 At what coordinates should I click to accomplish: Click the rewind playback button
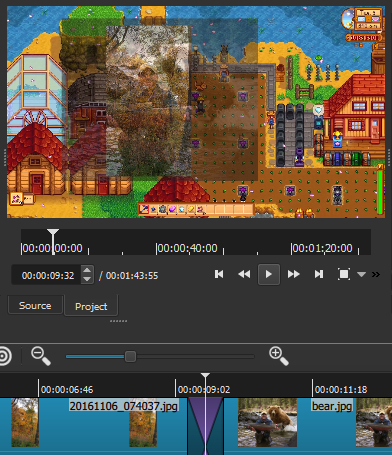tap(244, 274)
